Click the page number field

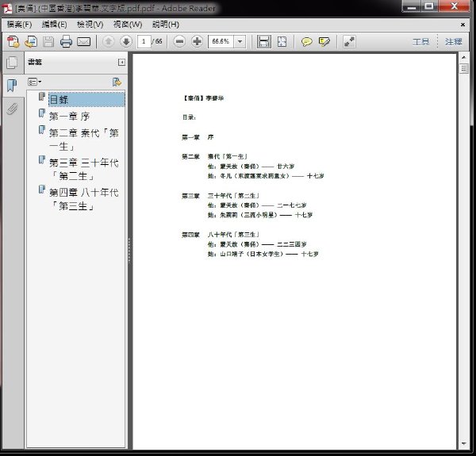144,41
